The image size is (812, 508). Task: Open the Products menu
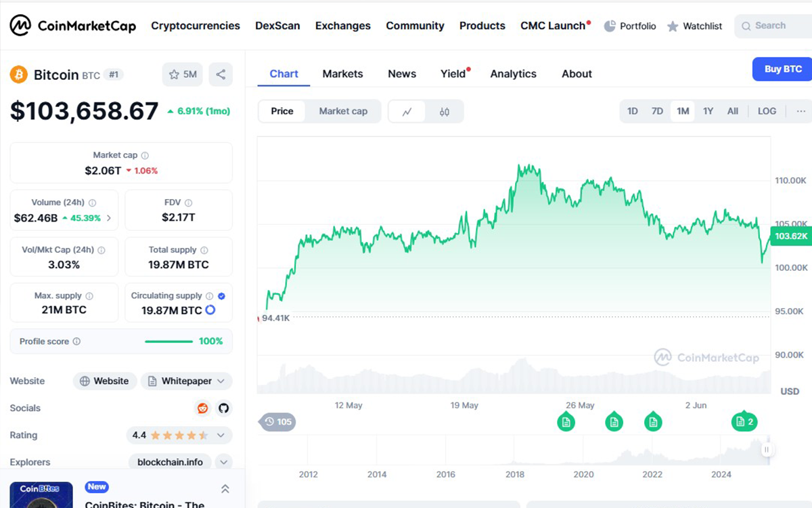point(482,26)
